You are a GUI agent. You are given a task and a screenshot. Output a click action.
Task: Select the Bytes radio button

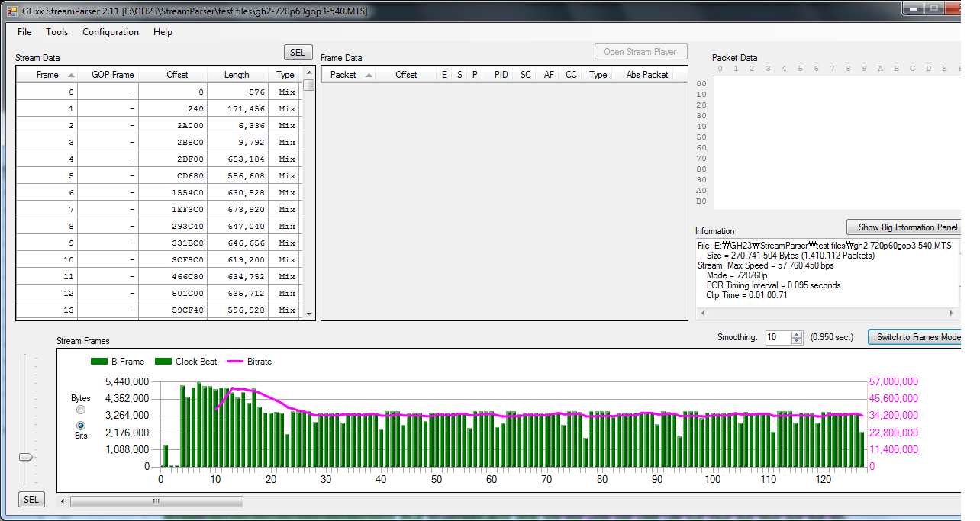[81, 410]
